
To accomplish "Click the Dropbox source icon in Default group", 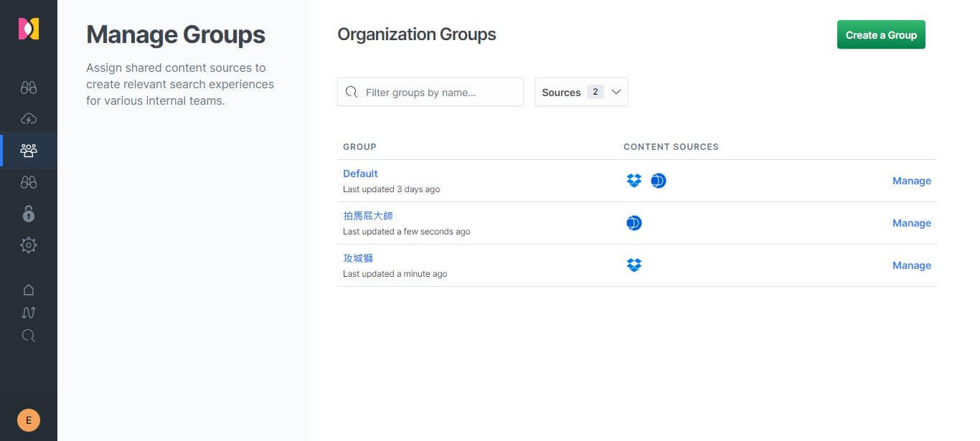I will [634, 181].
